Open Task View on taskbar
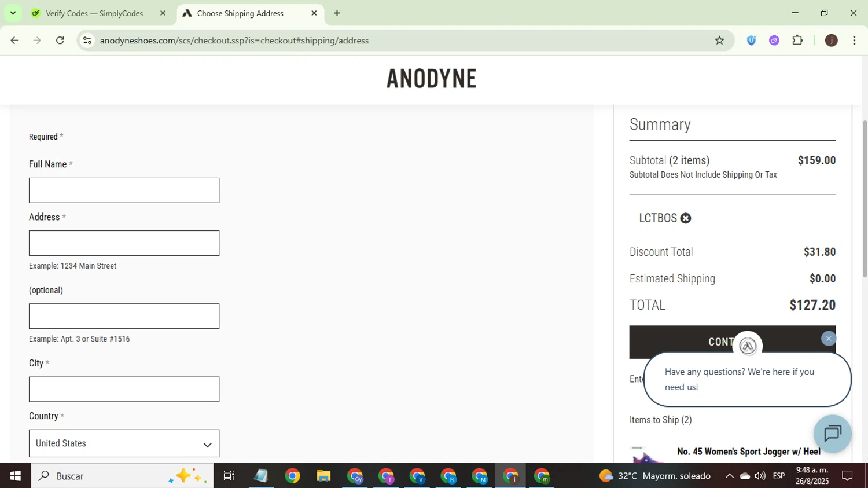 click(229, 476)
